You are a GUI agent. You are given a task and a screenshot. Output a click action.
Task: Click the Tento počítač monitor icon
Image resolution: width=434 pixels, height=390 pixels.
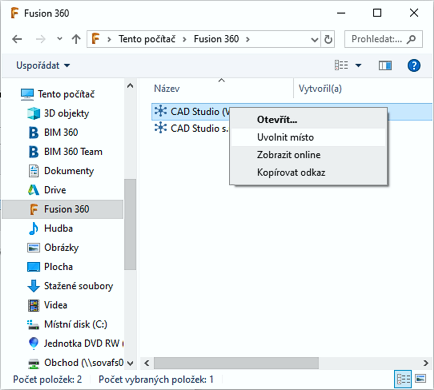click(27, 94)
